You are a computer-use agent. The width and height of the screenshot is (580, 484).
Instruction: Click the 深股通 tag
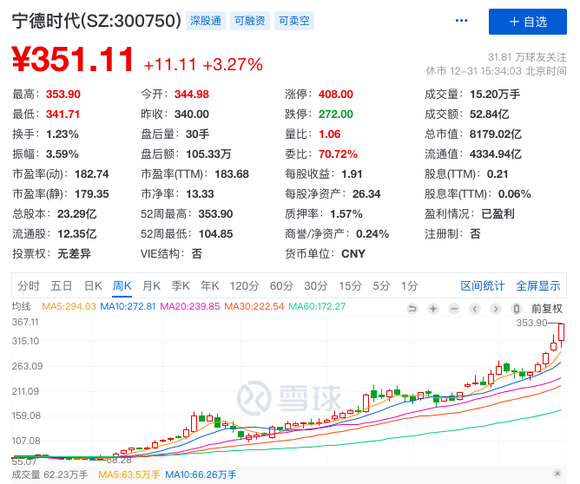[206, 21]
